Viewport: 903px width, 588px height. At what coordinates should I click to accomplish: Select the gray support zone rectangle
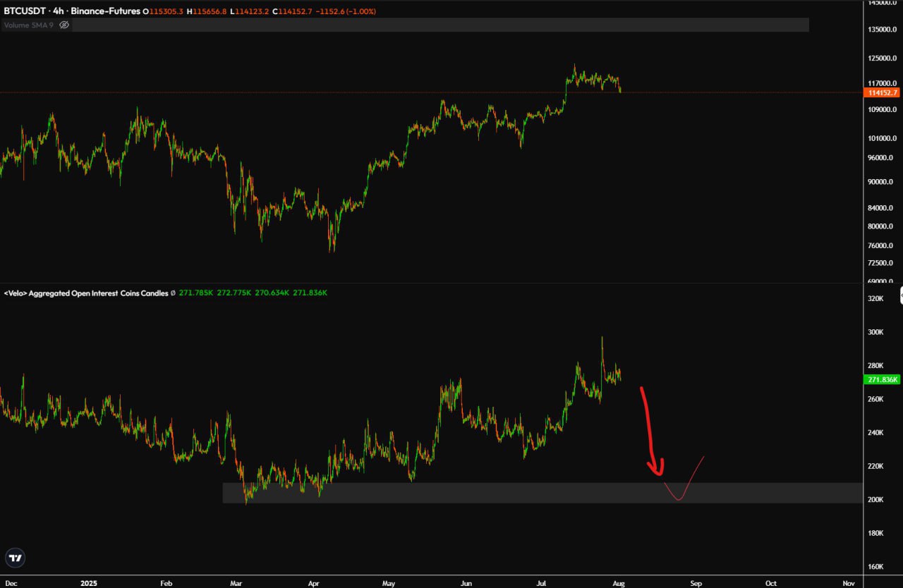tap(437, 493)
